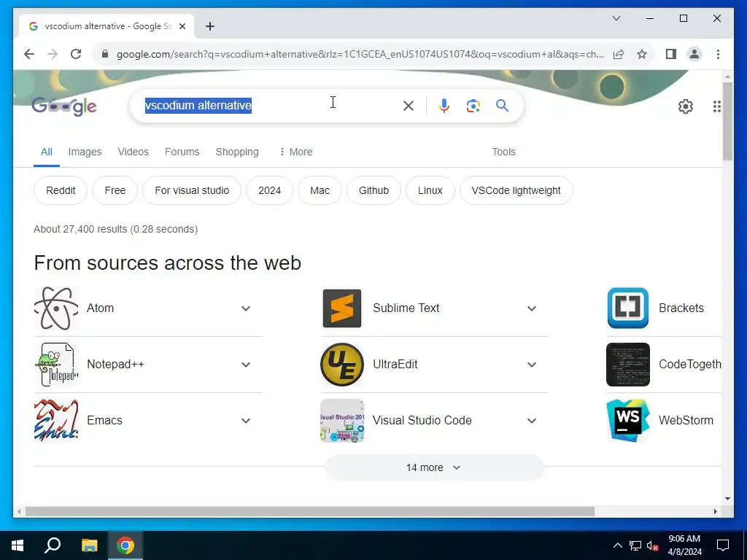
Task: Close the vscodium alternative tab
Action: tap(182, 26)
